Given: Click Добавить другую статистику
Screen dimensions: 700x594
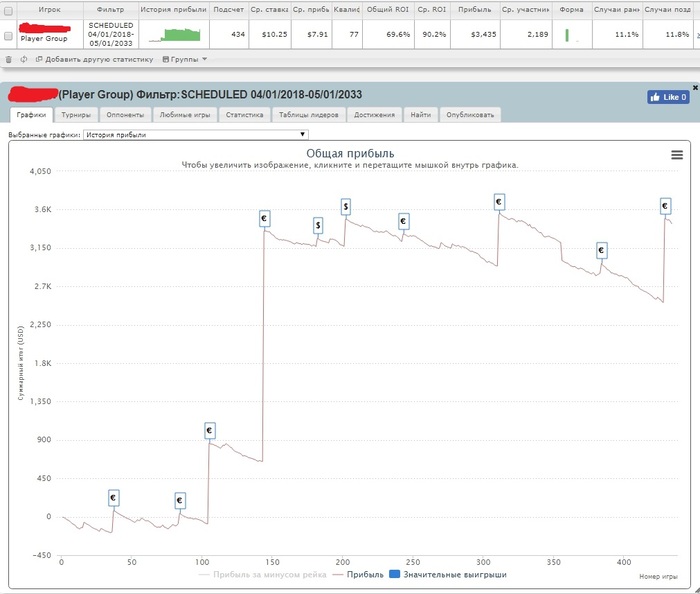Looking at the screenshot, I should [x=95, y=59].
